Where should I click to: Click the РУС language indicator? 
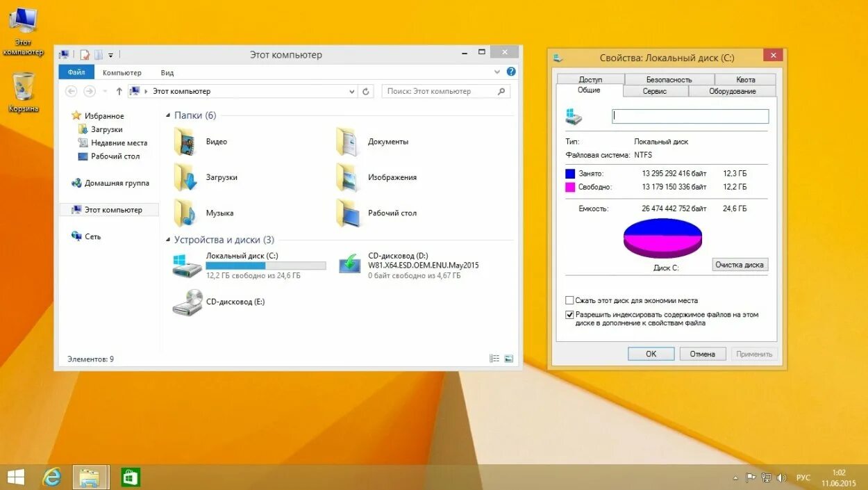tap(803, 477)
